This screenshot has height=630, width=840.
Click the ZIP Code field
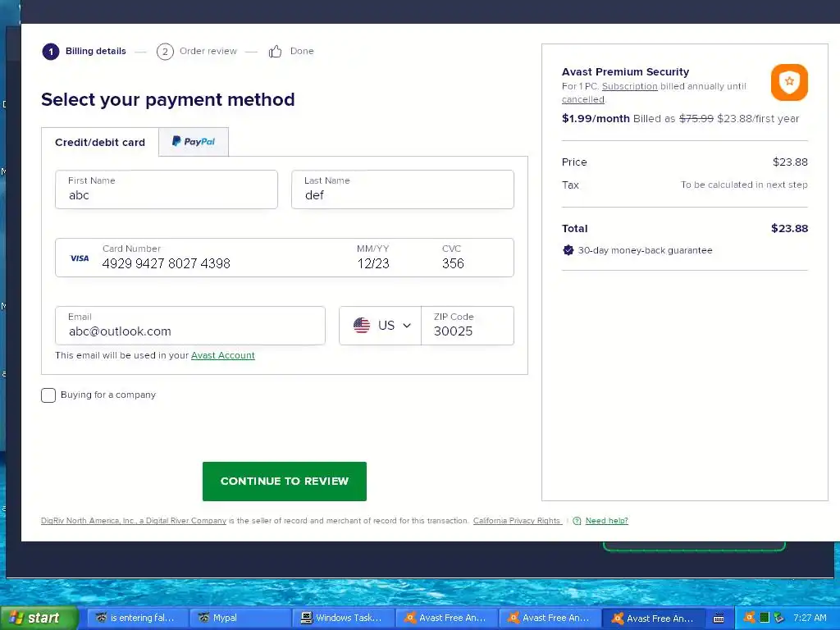pyautogui.click(x=468, y=326)
